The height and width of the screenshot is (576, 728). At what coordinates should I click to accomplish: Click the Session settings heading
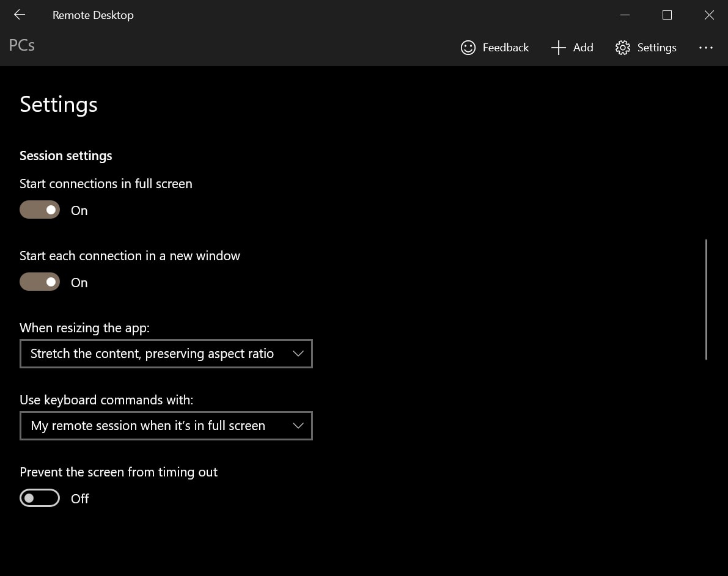coord(66,156)
